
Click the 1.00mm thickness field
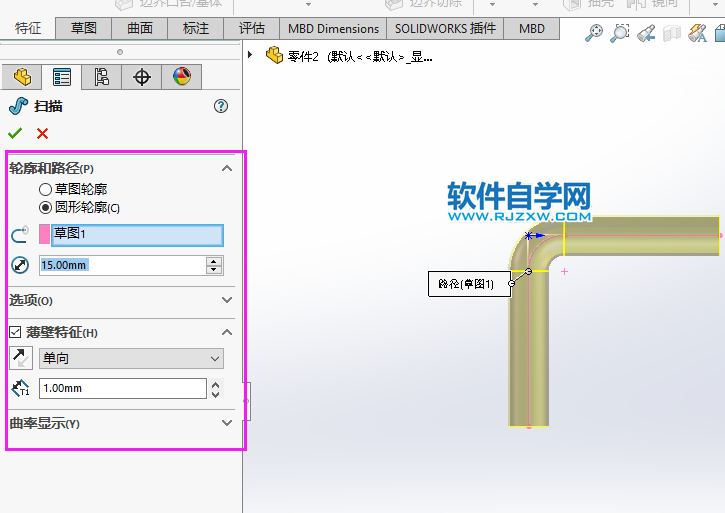coord(123,389)
